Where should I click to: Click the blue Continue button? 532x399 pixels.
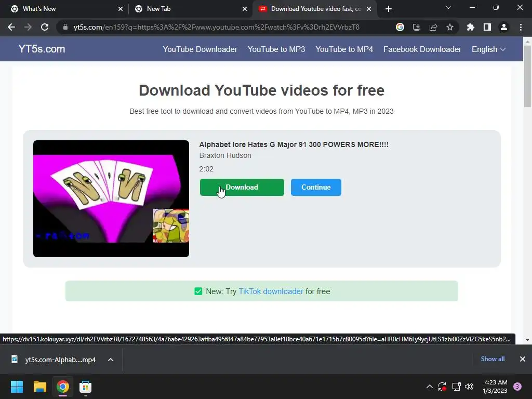coord(316,187)
